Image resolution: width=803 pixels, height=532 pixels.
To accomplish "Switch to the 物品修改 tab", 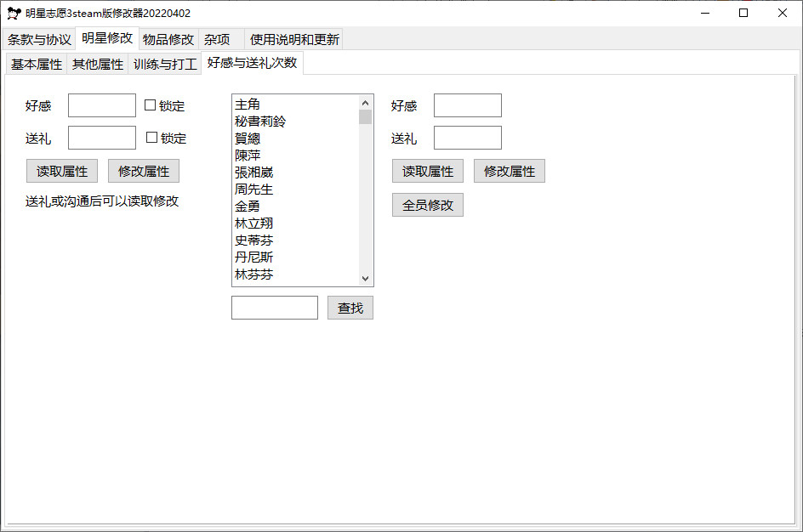I will (x=168, y=39).
